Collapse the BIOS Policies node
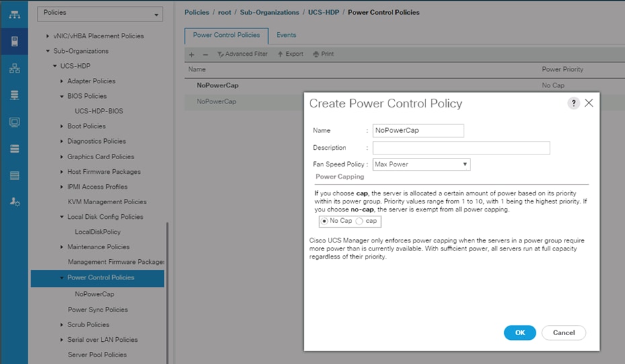The height and width of the screenshot is (364, 625). [x=62, y=96]
